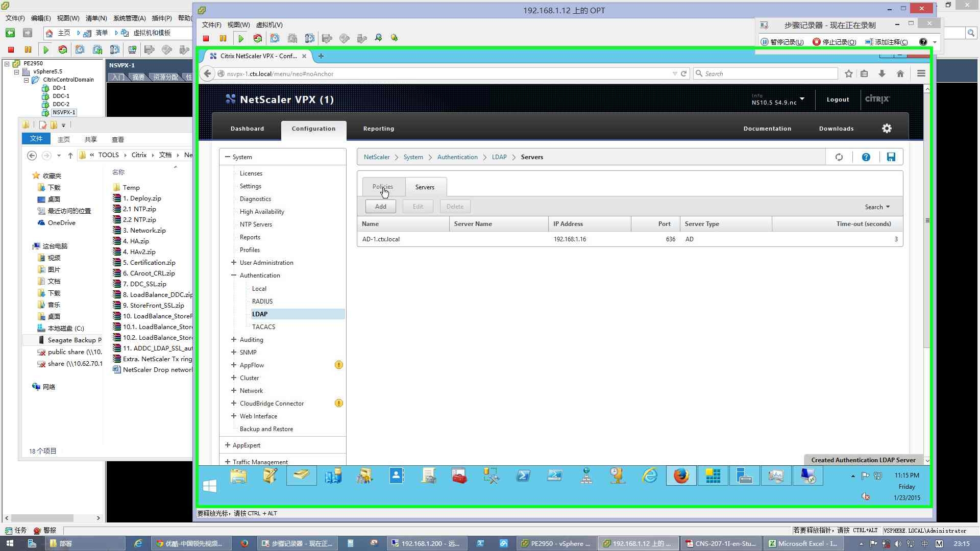Click Authentication breadcrumb link
The image size is (980, 551).
pos(457,157)
